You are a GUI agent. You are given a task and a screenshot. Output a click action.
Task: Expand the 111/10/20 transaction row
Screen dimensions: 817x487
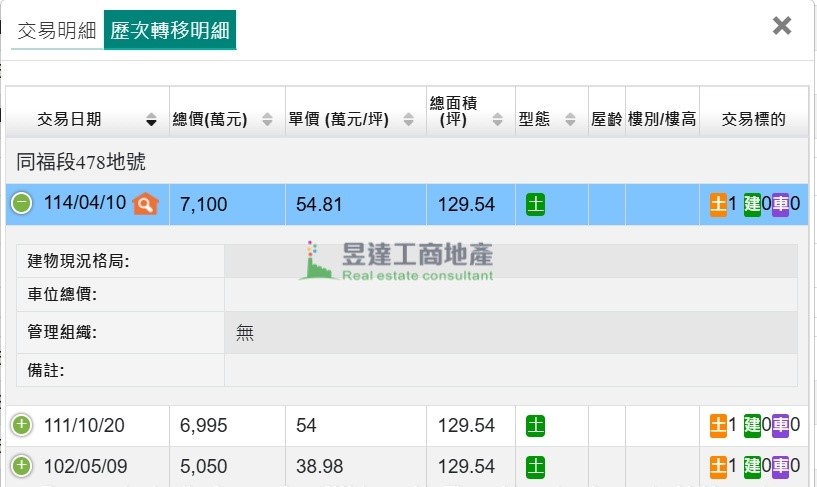tap(22, 426)
